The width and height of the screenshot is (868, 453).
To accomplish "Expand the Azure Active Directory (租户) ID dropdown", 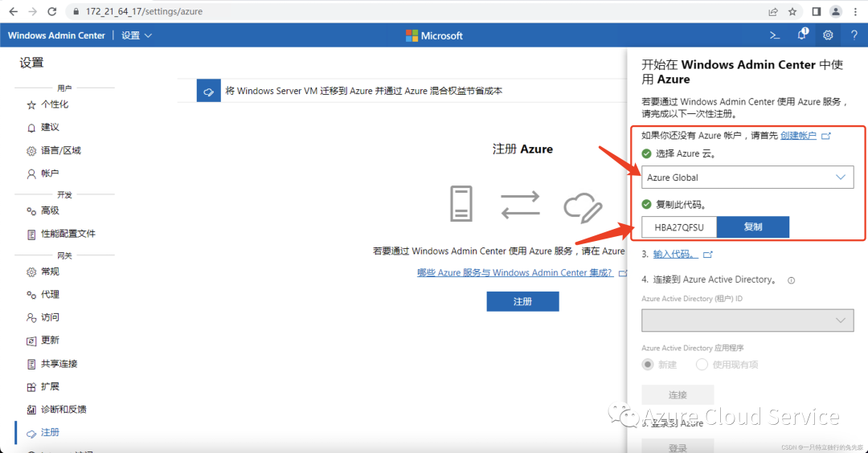I will [x=747, y=320].
